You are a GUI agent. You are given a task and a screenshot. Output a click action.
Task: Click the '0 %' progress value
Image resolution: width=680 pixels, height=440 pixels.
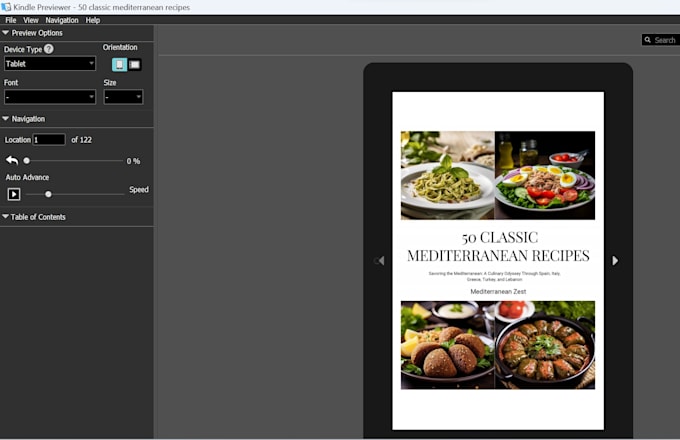133,161
